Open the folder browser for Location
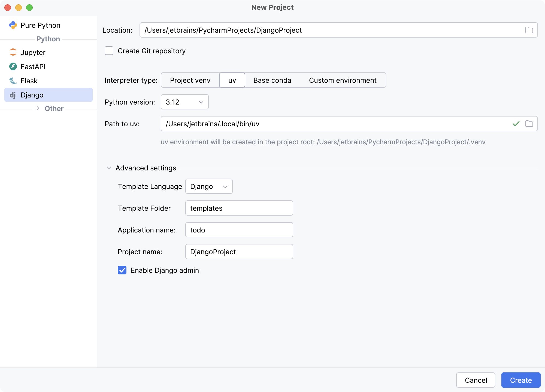The width and height of the screenshot is (545, 392). (529, 30)
